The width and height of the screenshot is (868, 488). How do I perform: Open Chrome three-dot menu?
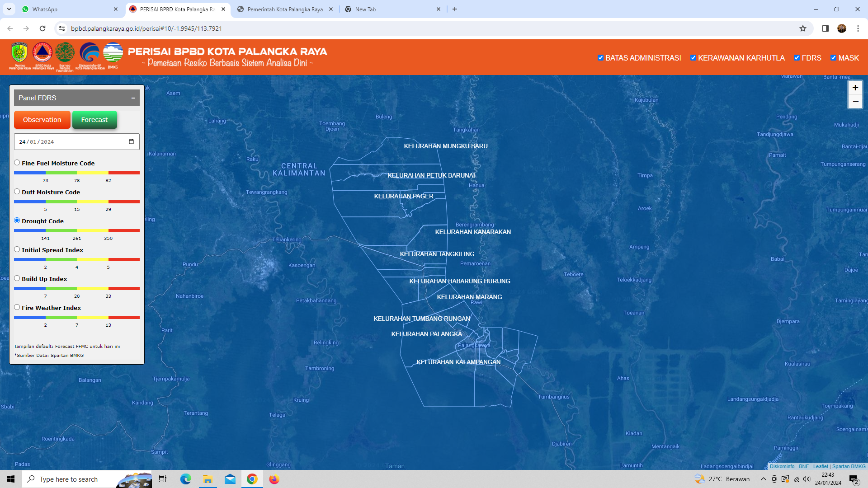(858, 28)
